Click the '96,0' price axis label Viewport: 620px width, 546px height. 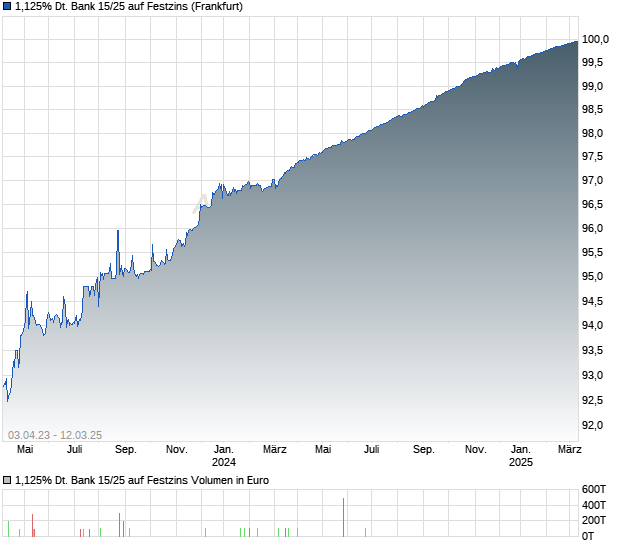pyautogui.click(x=592, y=228)
